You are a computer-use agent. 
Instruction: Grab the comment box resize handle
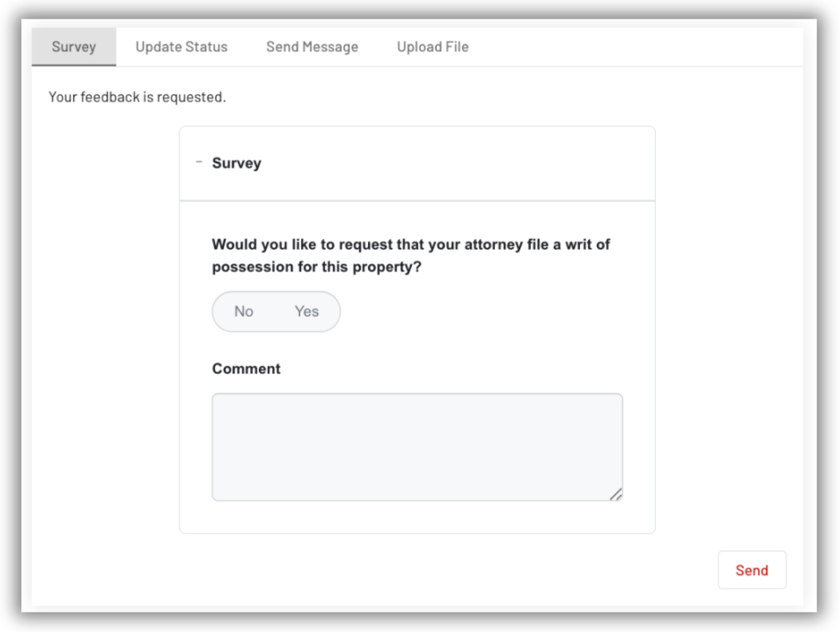pyautogui.click(x=615, y=494)
